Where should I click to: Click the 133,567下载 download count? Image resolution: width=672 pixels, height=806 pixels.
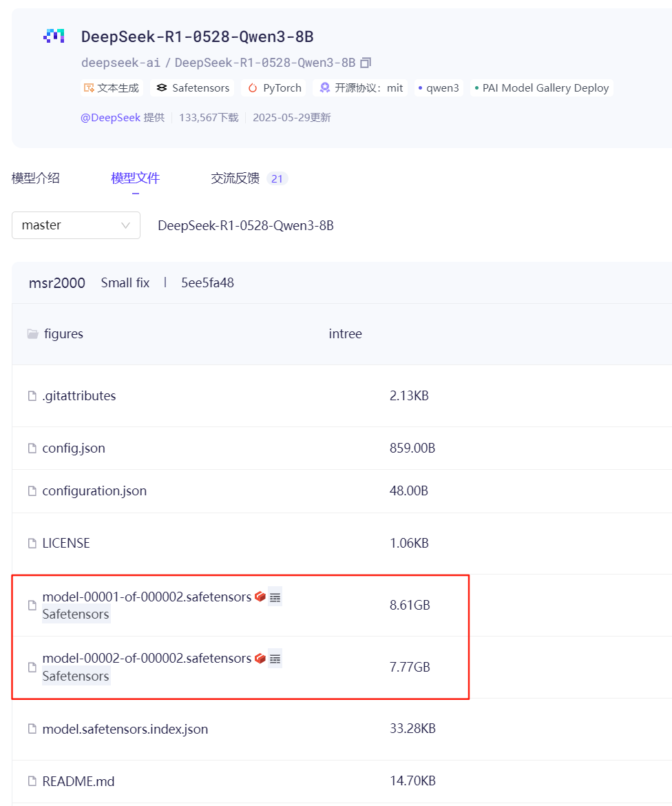pos(209,118)
